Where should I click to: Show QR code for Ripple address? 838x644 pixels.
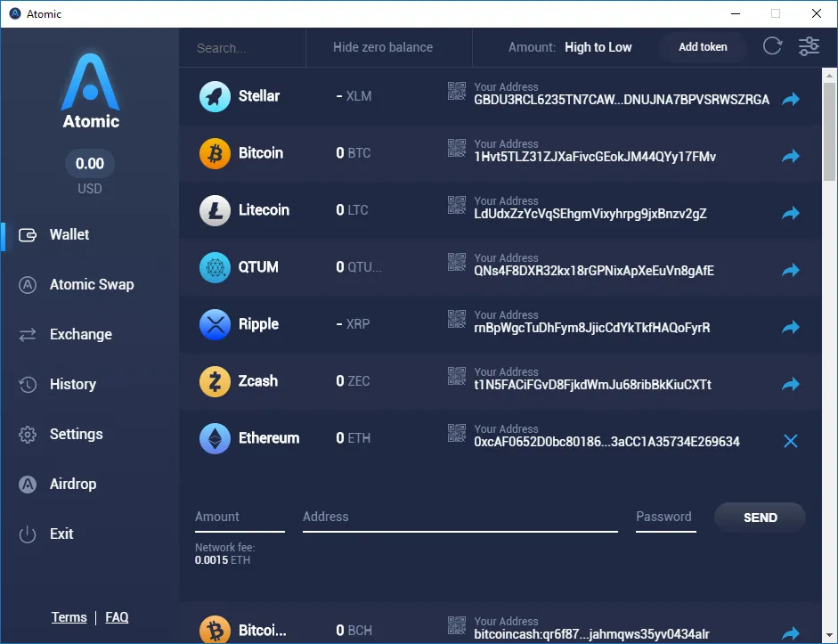pyautogui.click(x=457, y=319)
